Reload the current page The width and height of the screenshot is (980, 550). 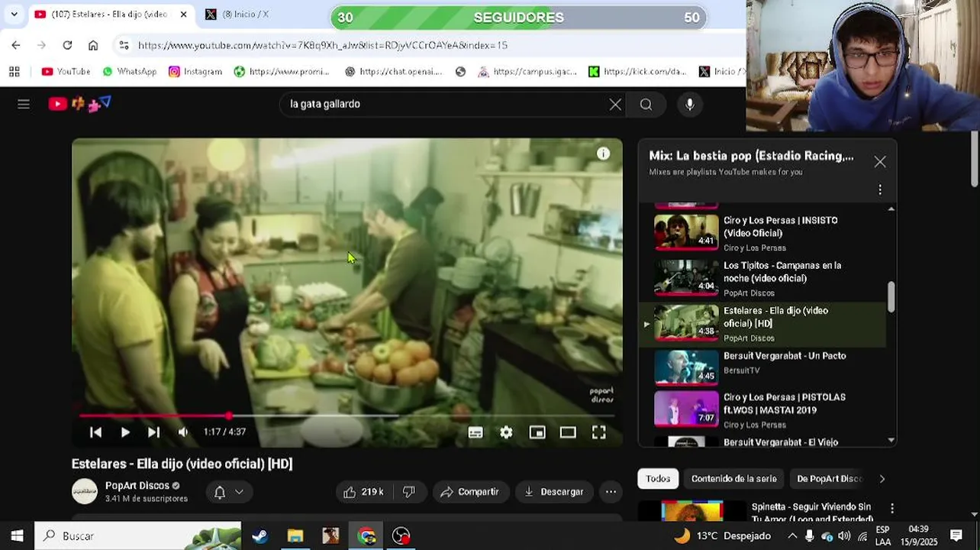pos(67,45)
